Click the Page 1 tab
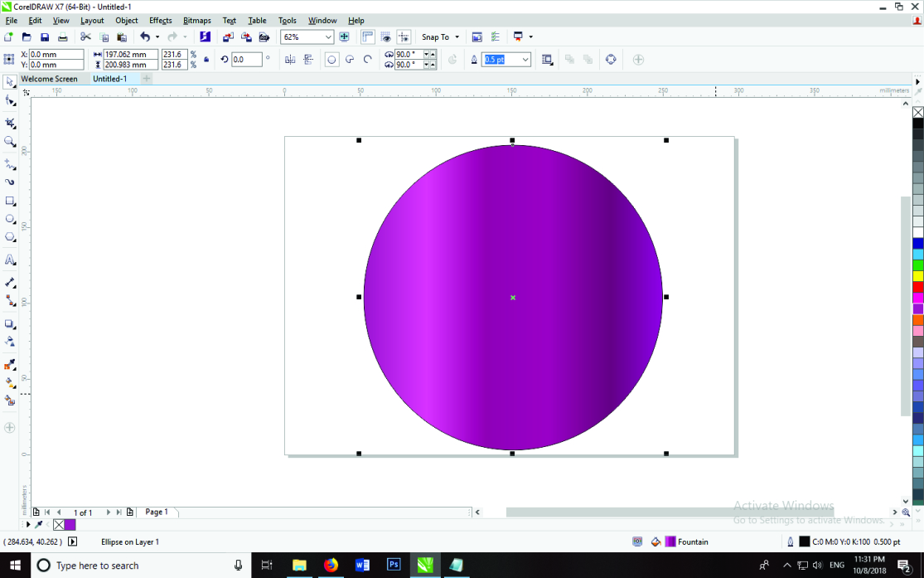The width and height of the screenshot is (924, 578). point(157,512)
